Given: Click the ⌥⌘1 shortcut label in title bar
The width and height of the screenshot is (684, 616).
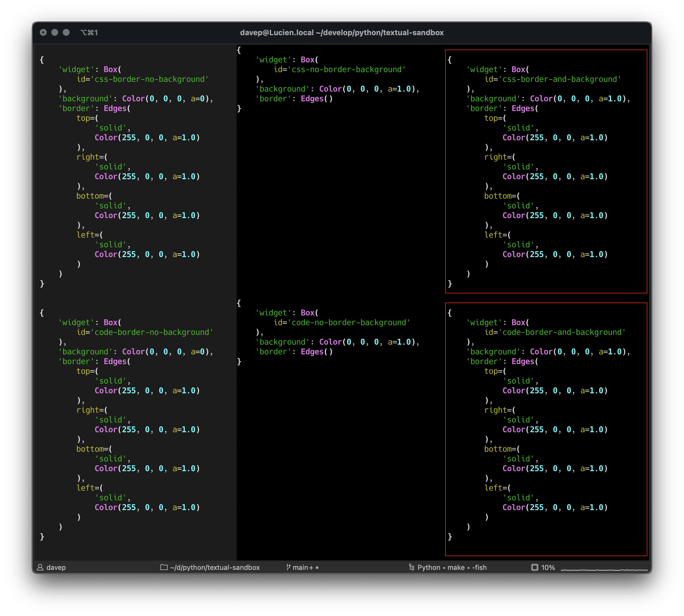Looking at the screenshot, I should coord(89,33).
